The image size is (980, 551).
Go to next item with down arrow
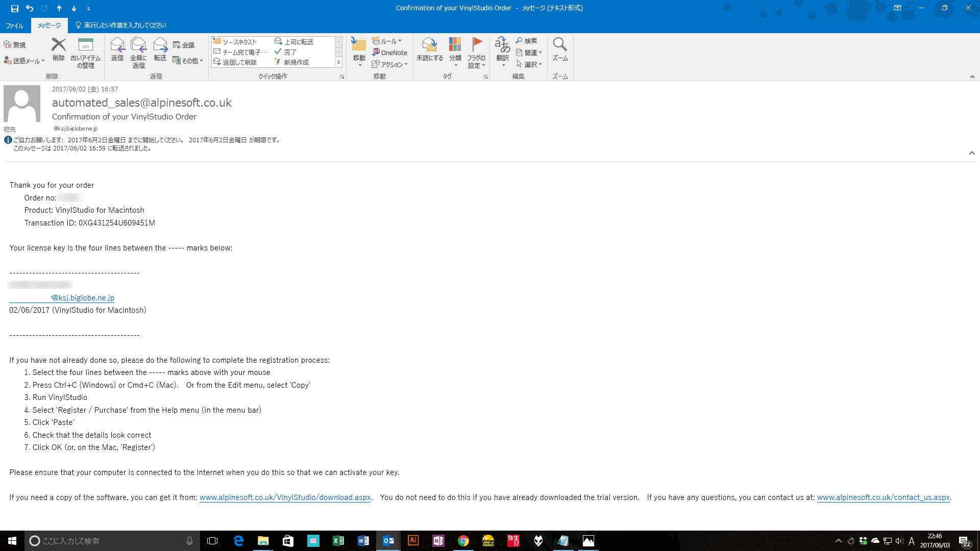pyautogui.click(x=74, y=8)
